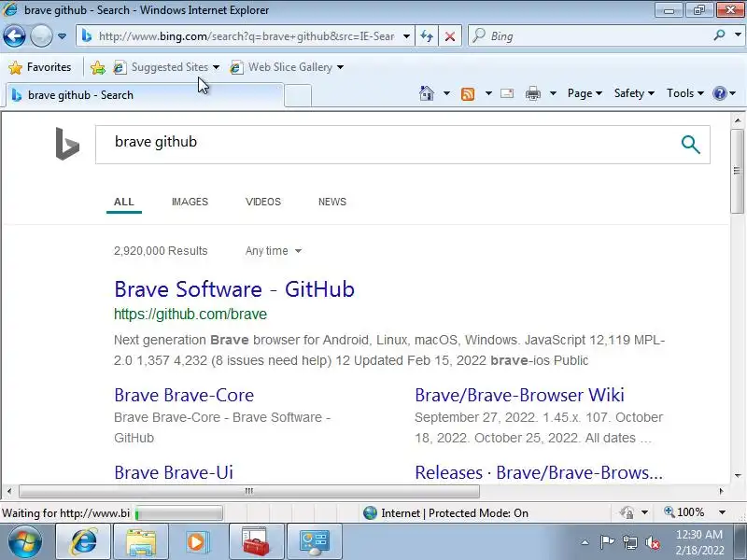
Task: Expand the Print options arrow
Action: click(x=553, y=93)
